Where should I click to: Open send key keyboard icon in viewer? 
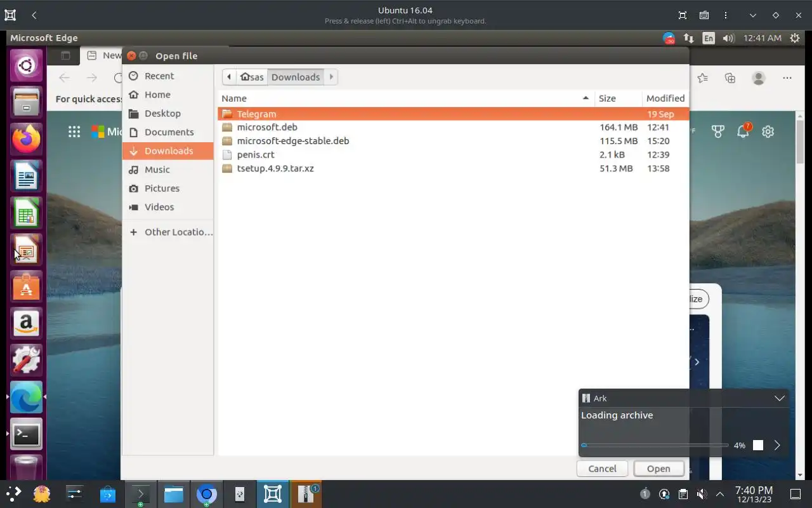click(704, 15)
